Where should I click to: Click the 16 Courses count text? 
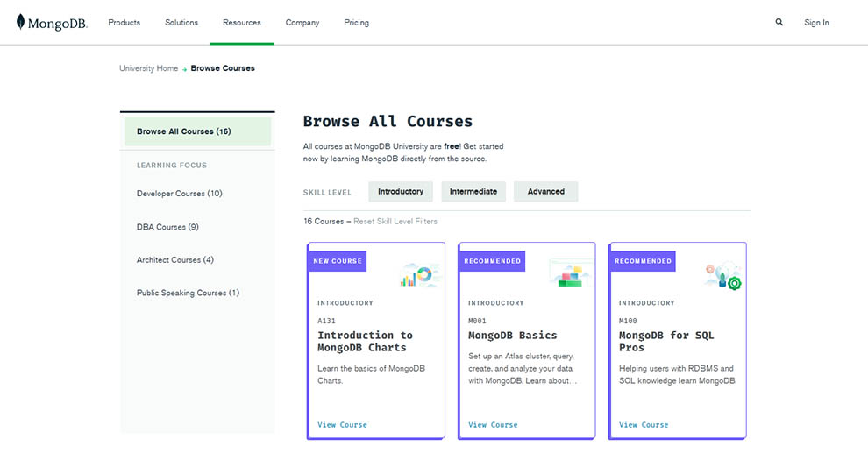point(324,222)
